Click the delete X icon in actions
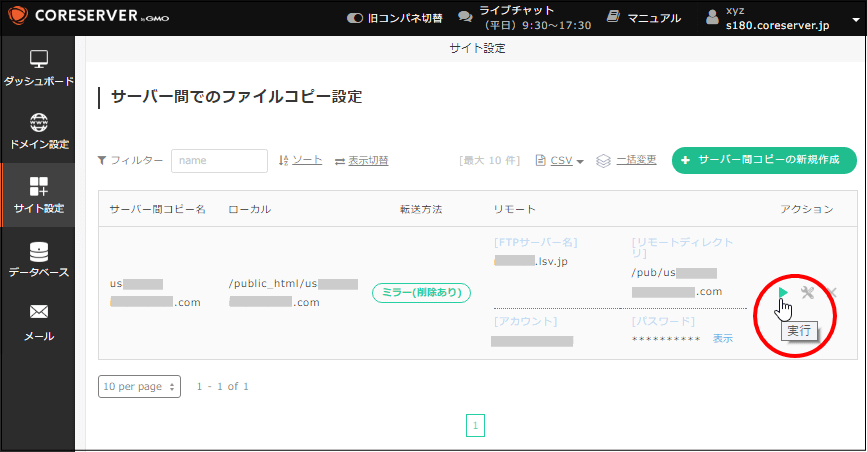Viewport: 867px width, 452px height. [x=832, y=292]
